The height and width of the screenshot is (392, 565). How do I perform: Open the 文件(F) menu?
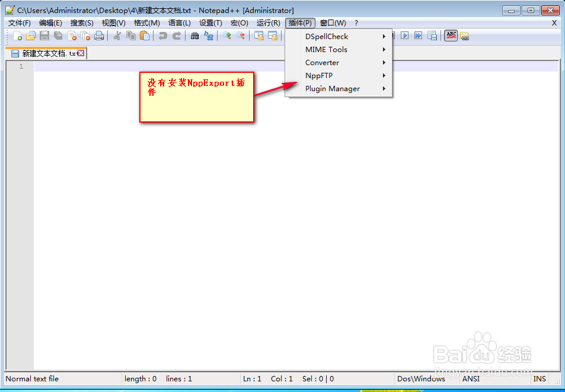(x=20, y=23)
